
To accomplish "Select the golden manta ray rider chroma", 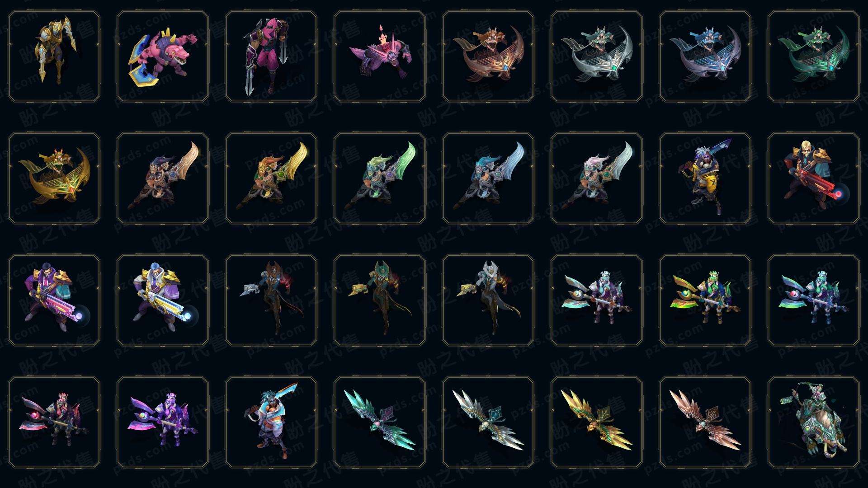I will (x=54, y=178).
